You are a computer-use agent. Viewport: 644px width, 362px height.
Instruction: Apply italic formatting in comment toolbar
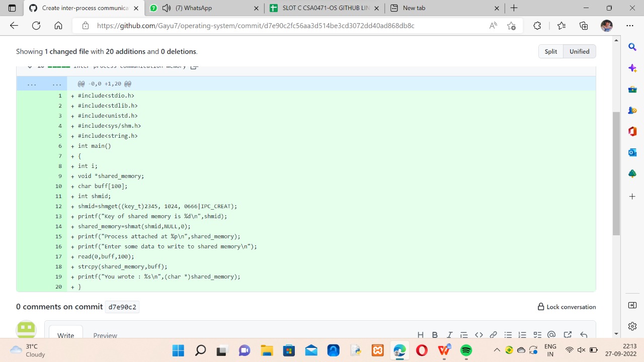[x=449, y=335]
